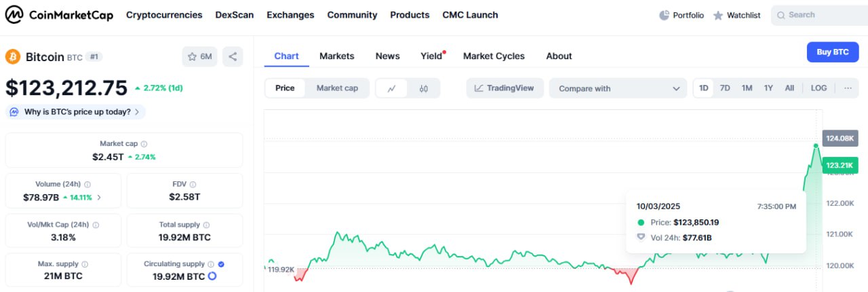Image resolution: width=868 pixels, height=292 pixels.
Task: Click Market cap info icon
Action: pos(144,144)
